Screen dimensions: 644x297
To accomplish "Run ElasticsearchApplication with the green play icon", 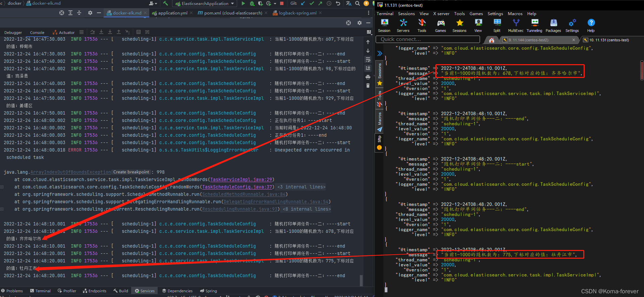I will (243, 3).
